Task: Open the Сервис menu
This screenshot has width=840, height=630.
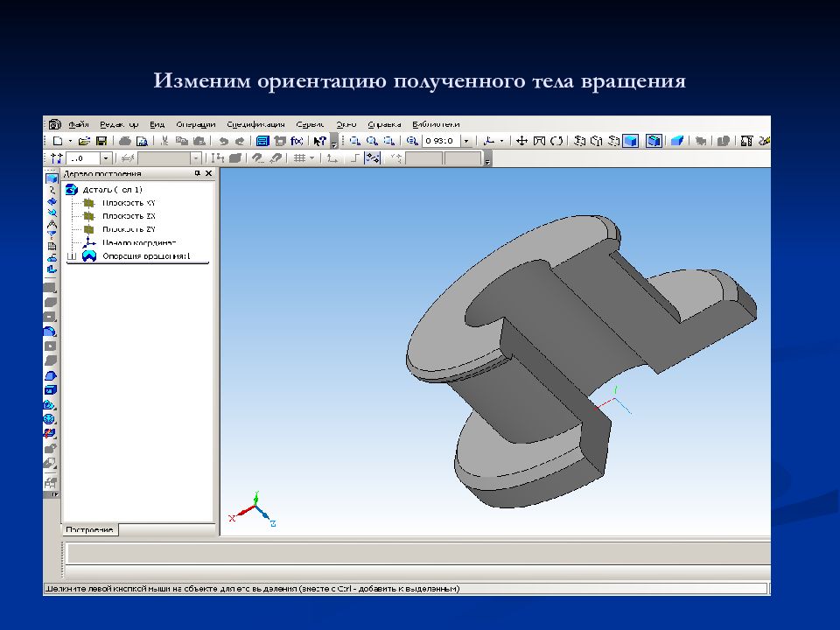Action: point(310,124)
